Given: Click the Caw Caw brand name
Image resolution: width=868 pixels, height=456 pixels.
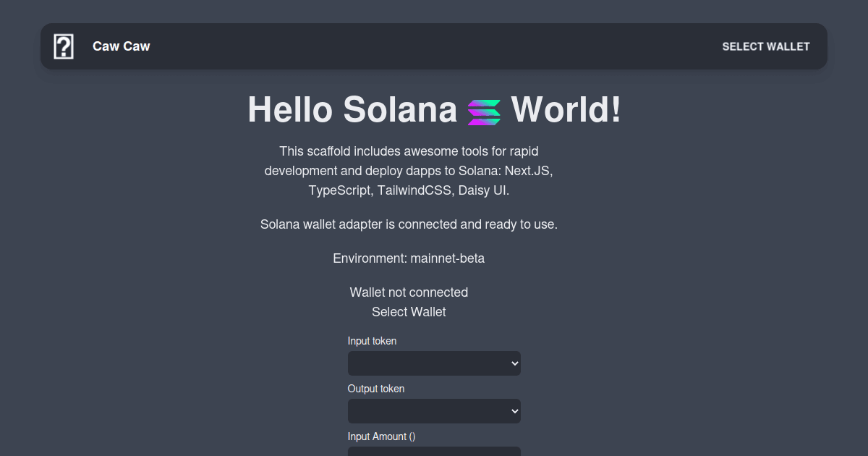Looking at the screenshot, I should [x=121, y=46].
